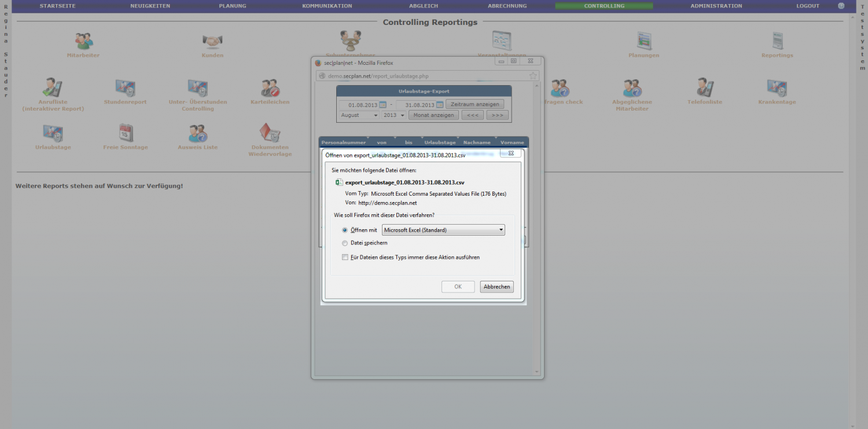Select the Datei speichern radio option
Screen dimensions: 868x429
(x=345, y=243)
